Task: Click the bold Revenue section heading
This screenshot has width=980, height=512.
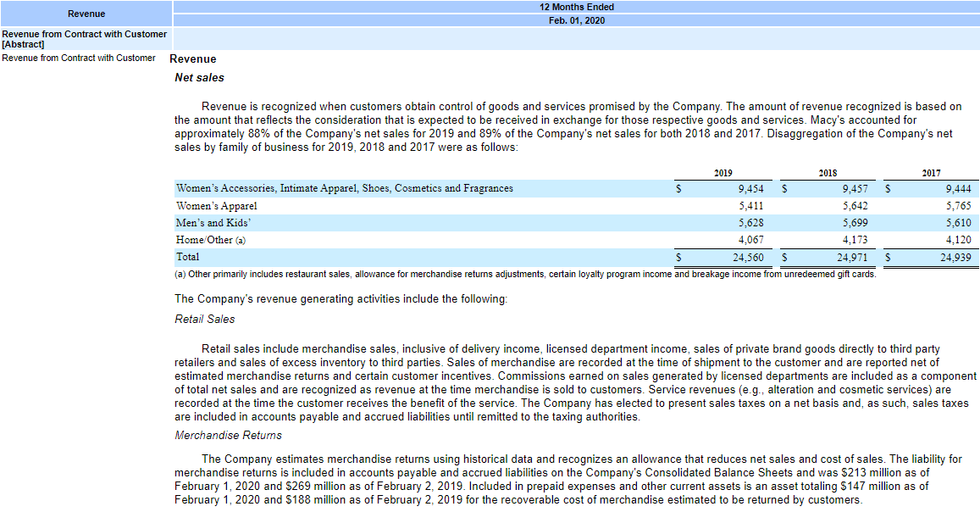Action: coord(193,59)
